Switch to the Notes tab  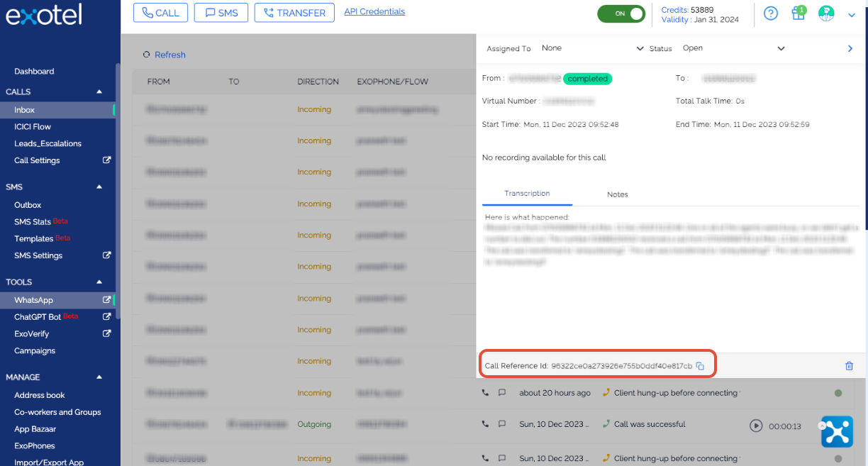pos(618,194)
